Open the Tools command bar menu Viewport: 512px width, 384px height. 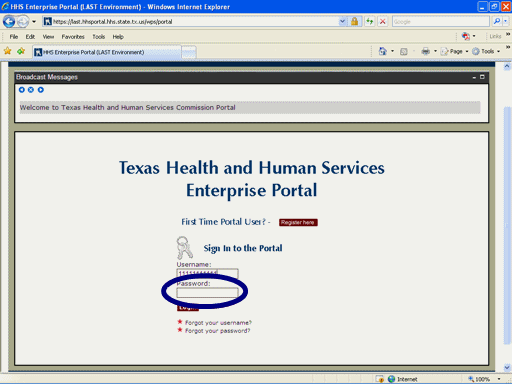click(x=486, y=51)
